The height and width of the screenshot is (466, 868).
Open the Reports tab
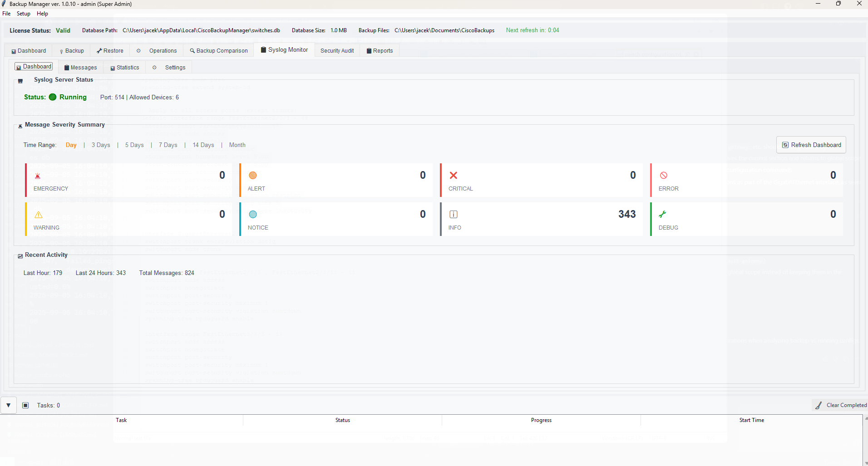coord(380,51)
